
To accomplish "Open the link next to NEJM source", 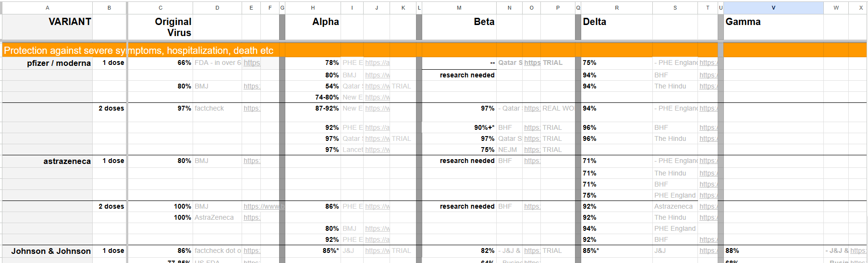I will [532, 150].
